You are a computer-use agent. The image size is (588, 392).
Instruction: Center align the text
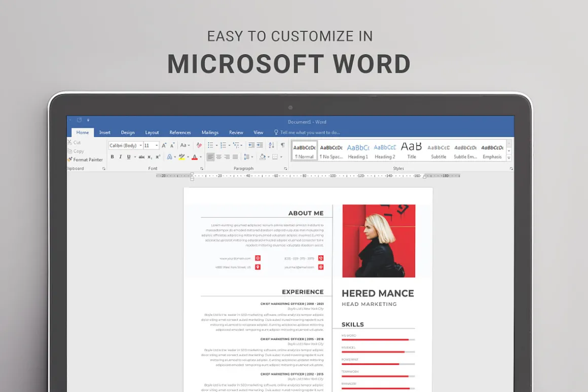218,157
